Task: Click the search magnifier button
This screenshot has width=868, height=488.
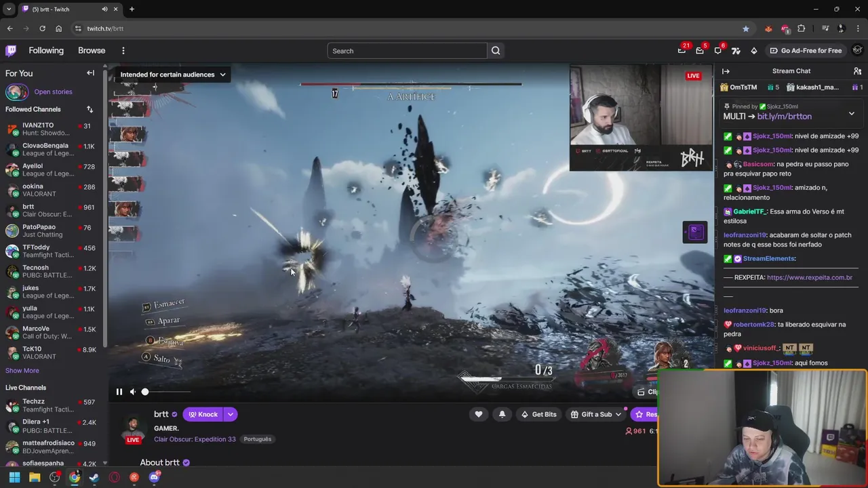Action: (x=496, y=50)
